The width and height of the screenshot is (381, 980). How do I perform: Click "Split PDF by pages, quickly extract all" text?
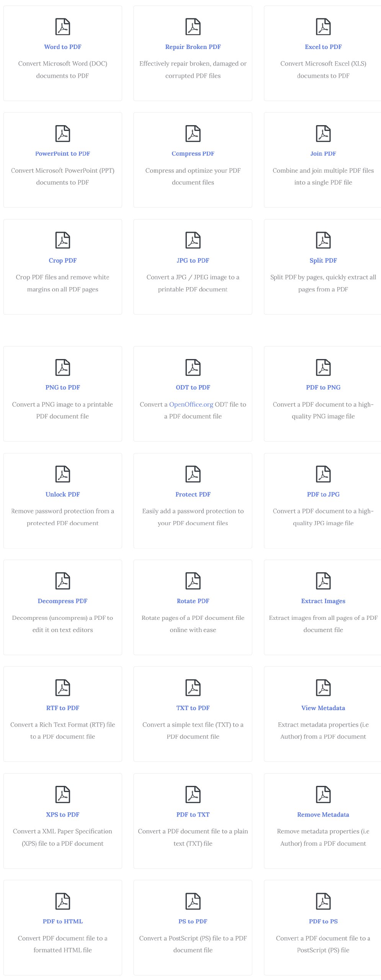[323, 277]
